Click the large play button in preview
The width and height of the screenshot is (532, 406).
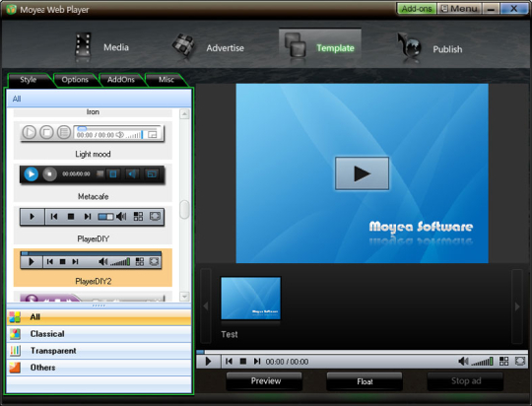pos(362,173)
